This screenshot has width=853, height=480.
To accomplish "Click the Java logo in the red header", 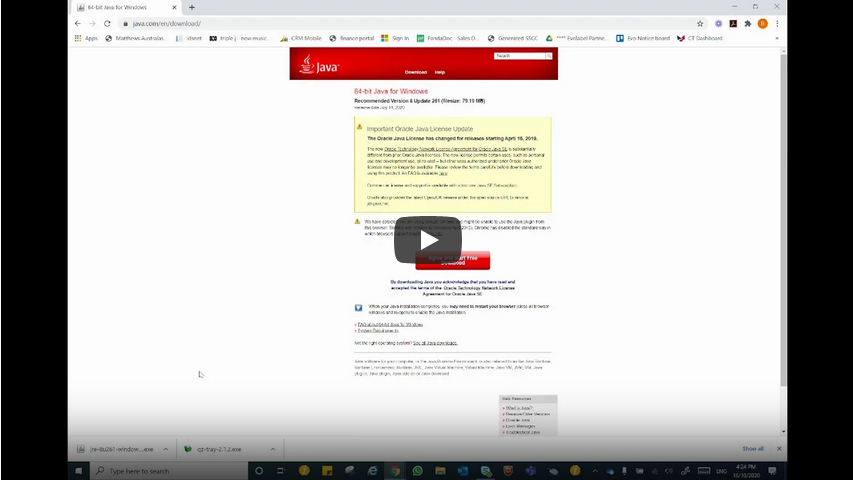I will coord(319,64).
